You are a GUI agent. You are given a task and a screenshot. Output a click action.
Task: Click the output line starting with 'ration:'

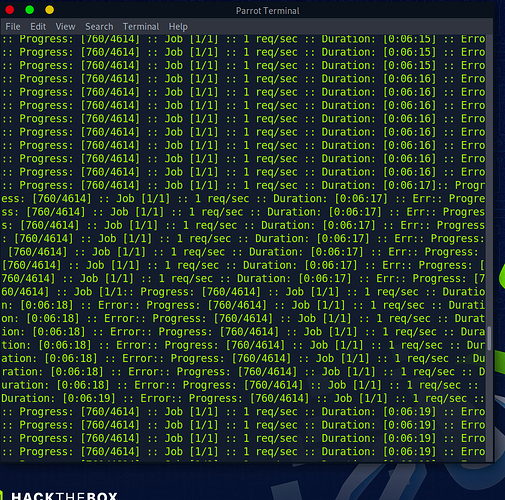[x=243, y=372]
